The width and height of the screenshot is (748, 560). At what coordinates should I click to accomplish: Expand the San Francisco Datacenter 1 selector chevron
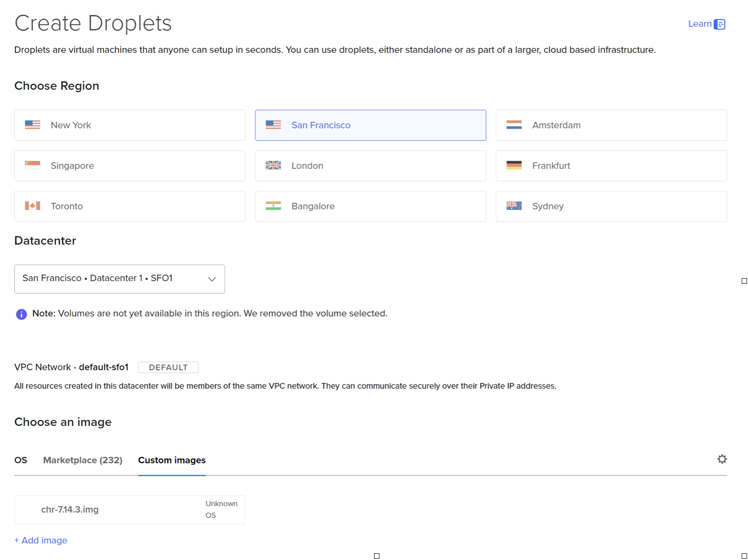pos(212,279)
